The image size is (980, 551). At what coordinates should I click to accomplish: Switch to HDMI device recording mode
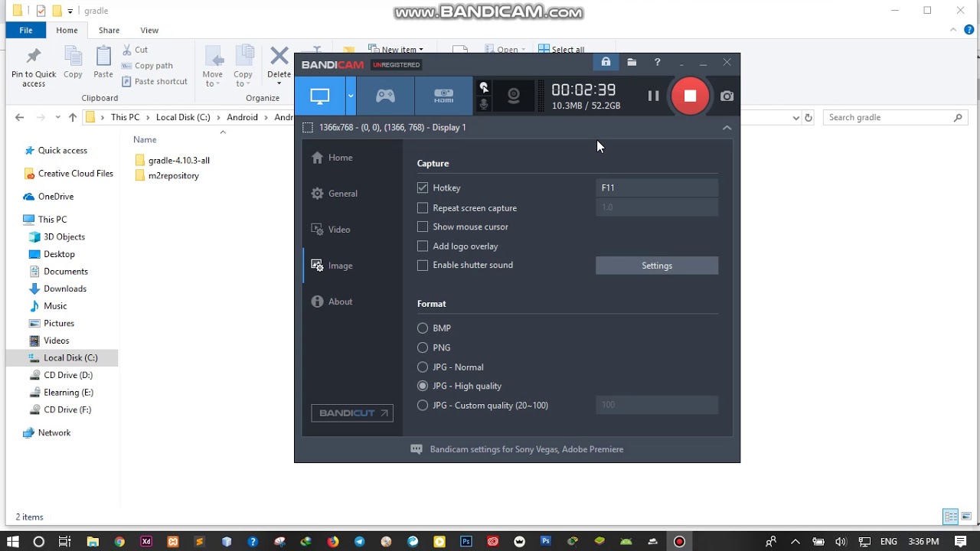tap(444, 96)
